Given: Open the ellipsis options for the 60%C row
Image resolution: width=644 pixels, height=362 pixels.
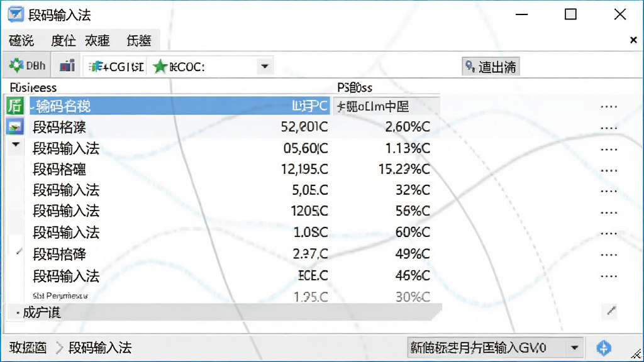Looking at the screenshot, I should (609, 234).
